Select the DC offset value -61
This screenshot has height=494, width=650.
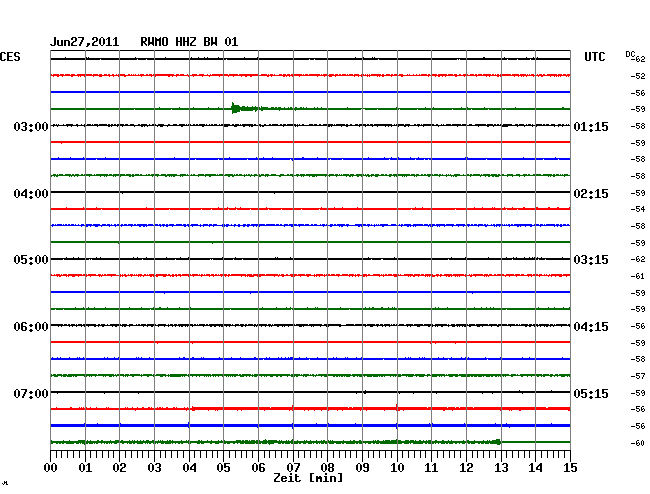coord(638,276)
